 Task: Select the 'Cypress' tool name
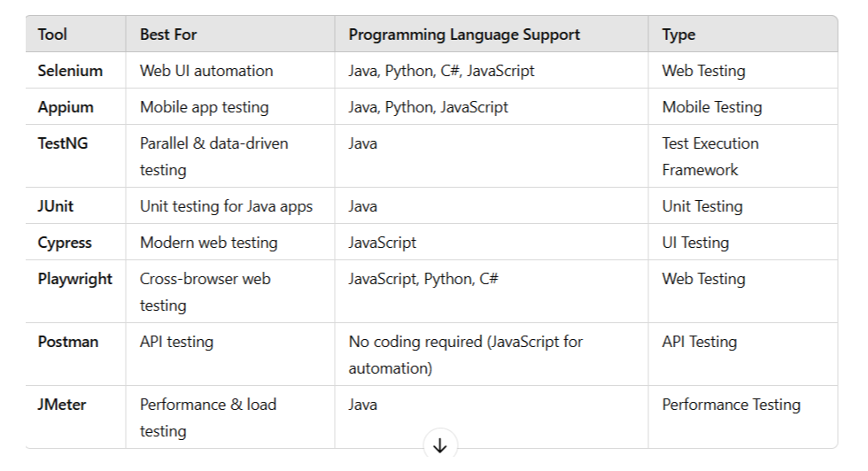[x=65, y=243]
